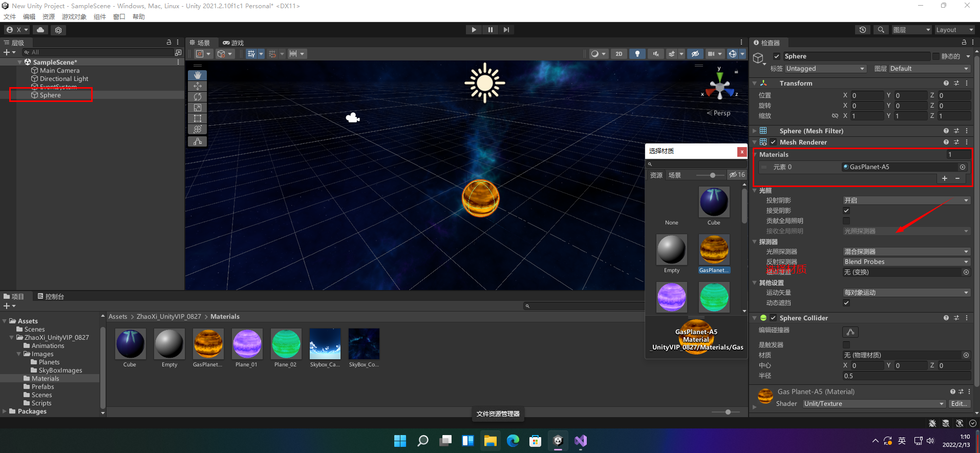The height and width of the screenshot is (453, 980).
Task: Select the Rect transform tool
Action: point(197,118)
